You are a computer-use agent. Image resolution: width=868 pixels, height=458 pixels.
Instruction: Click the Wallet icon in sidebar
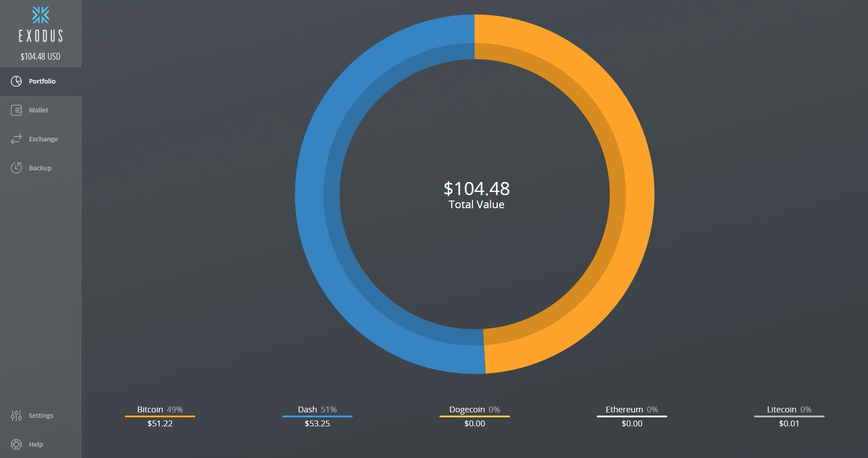pos(16,110)
